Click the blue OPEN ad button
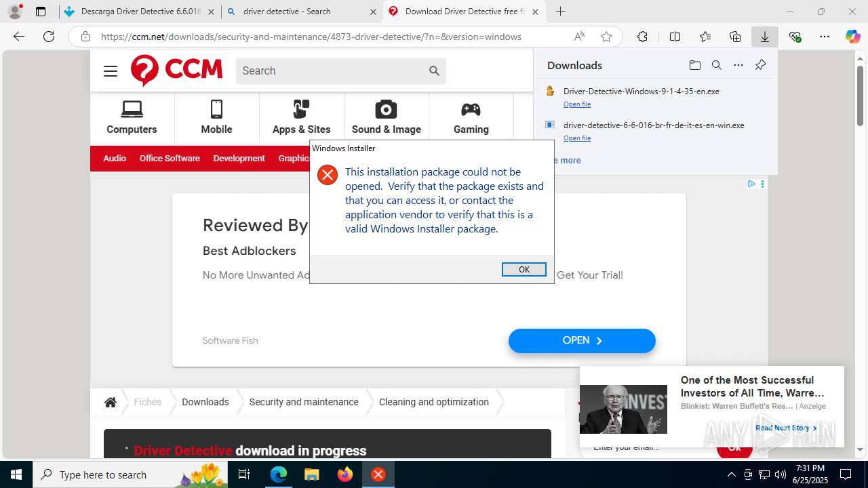The height and width of the screenshot is (488, 868). (x=582, y=341)
